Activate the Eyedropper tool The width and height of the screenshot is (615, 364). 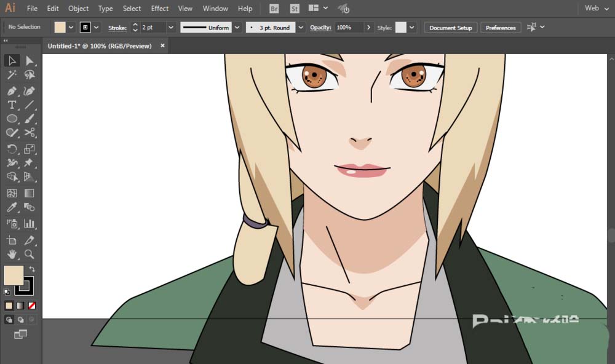click(12, 207)
